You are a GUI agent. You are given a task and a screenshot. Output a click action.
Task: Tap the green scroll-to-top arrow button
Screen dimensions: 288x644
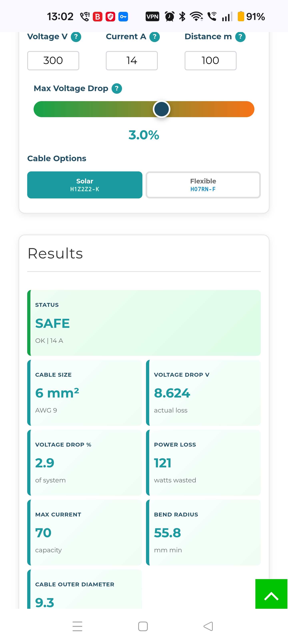[271, 594]
